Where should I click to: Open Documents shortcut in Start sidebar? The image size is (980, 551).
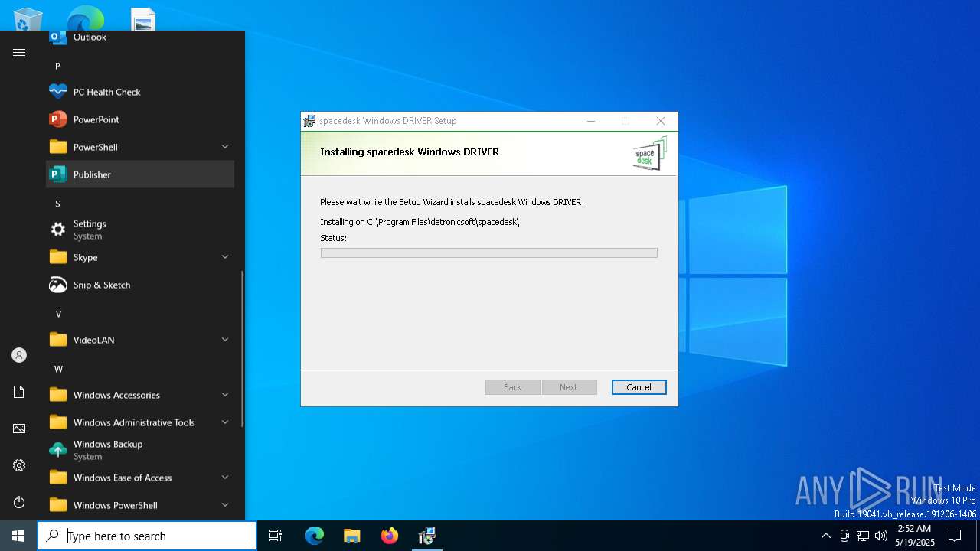coord(19,392)
